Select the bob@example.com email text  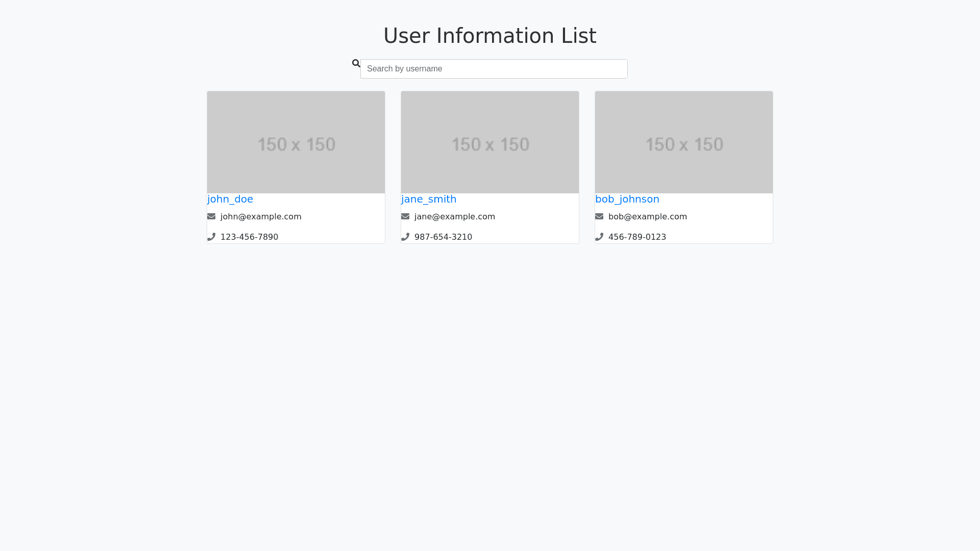(647, 217)
